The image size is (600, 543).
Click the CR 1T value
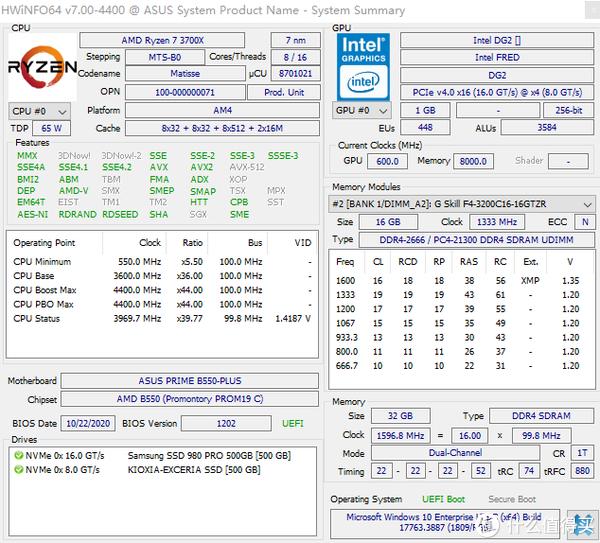(x=582, y=453)
